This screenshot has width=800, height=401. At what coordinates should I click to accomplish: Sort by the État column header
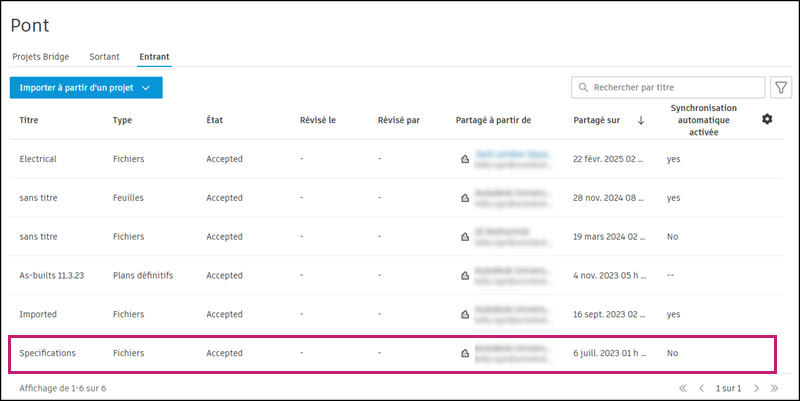(x=214, y=120)
